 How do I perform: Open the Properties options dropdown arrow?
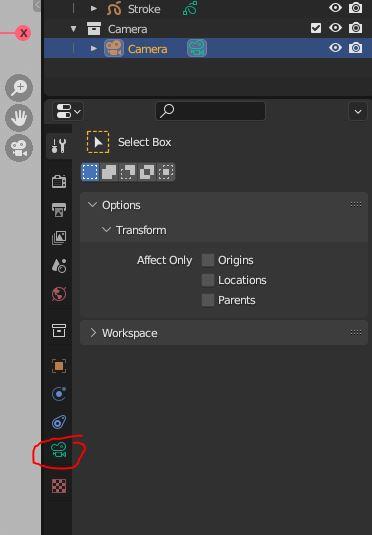tap(358, 112)
